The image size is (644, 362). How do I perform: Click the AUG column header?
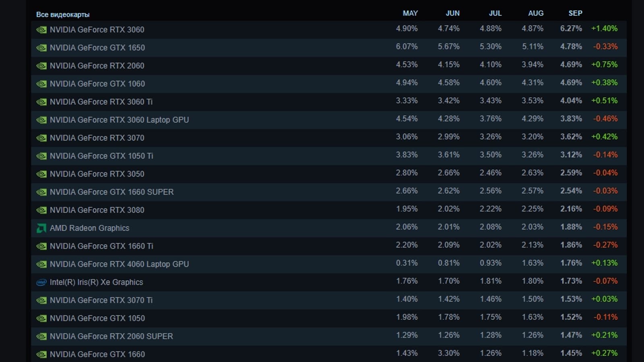pyautogui.click(x=536, y=13)
